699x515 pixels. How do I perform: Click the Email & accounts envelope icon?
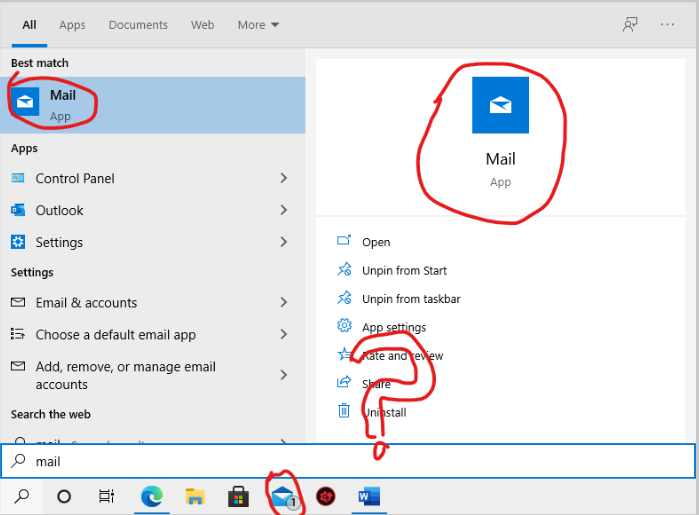point(18,302)
